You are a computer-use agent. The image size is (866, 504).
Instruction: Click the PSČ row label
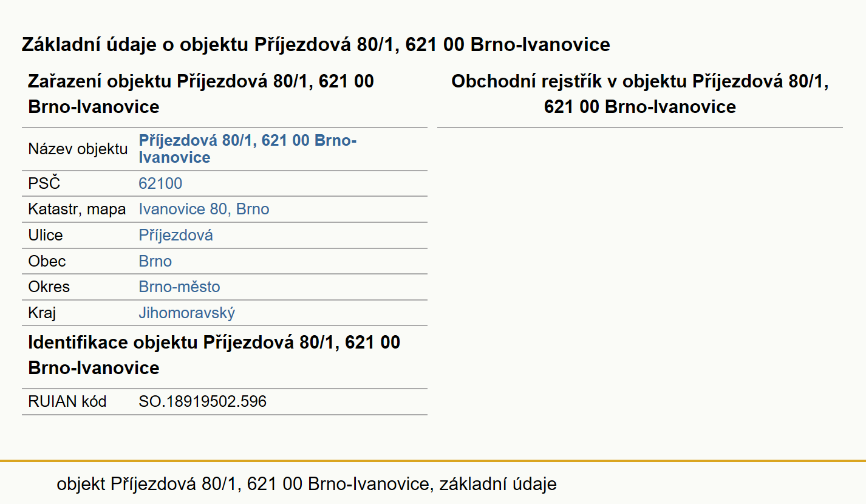pos(44,183)
